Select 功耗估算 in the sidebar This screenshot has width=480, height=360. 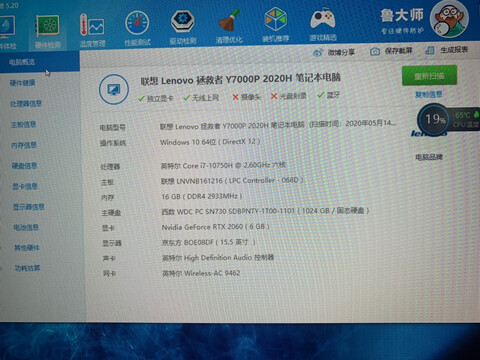[27, 268]
